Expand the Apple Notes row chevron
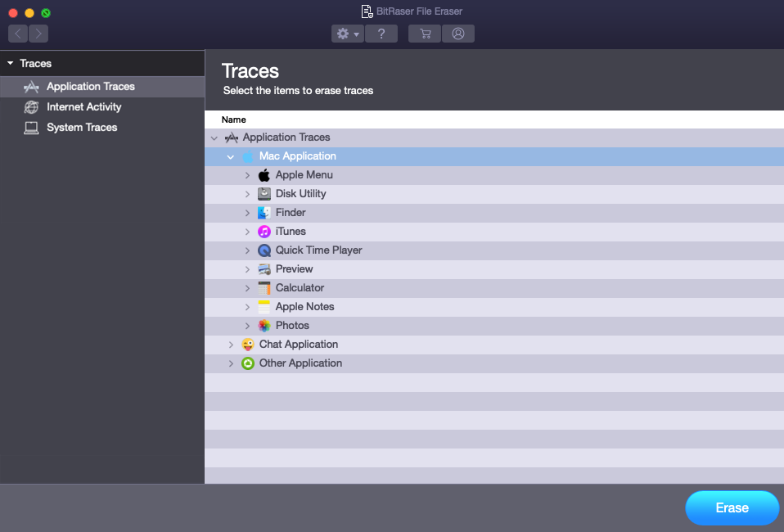Viewport: 784px width, 532px height. click(247, 307)
